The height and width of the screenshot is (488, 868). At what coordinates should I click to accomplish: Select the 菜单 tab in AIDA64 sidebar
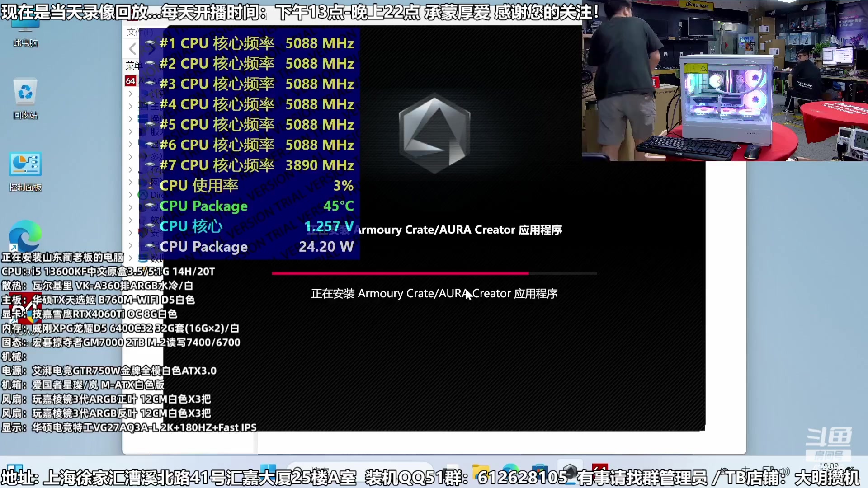[133, 66]
